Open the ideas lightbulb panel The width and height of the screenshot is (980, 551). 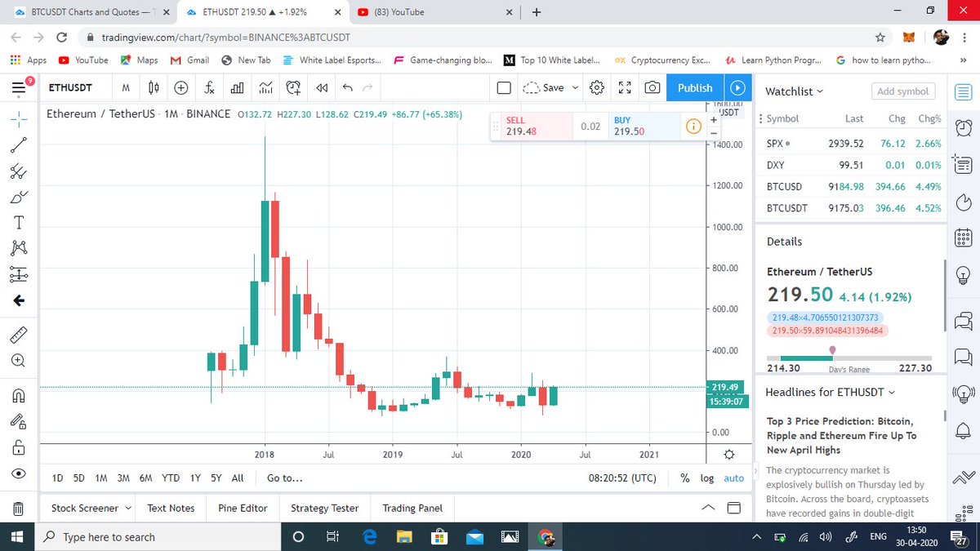tap(964, 276)
